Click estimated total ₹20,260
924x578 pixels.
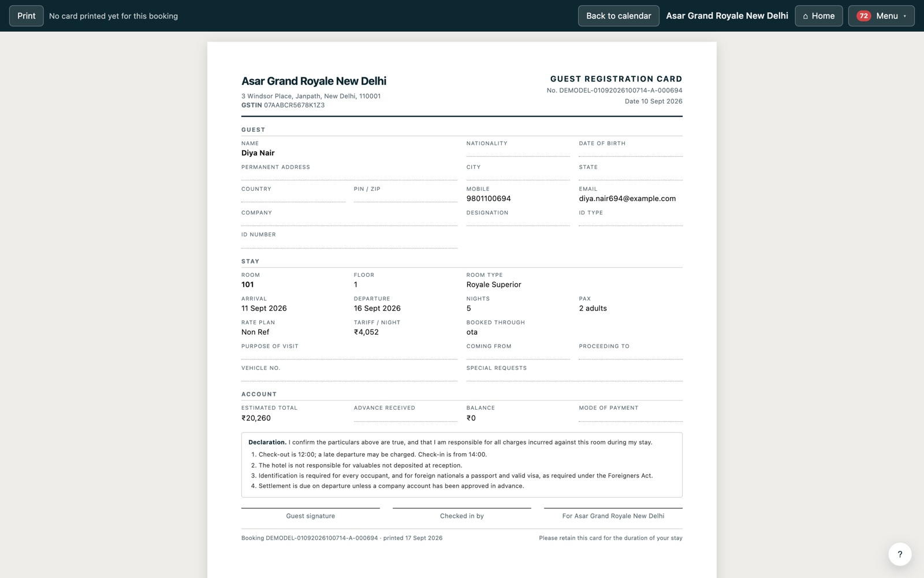pos(256,418)
